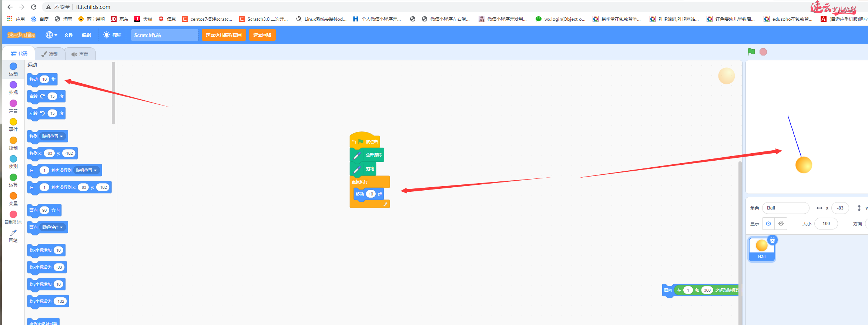Click the orange official website button

(224, 35)
